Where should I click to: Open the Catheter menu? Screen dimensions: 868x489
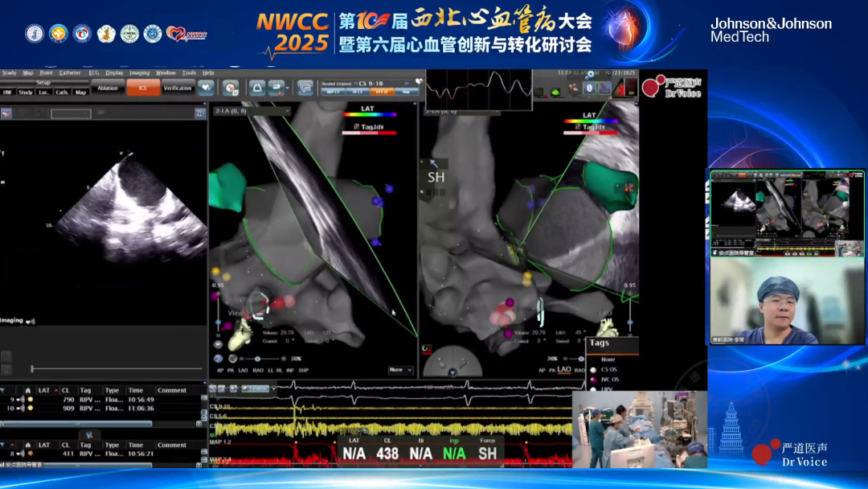(70, 72)
